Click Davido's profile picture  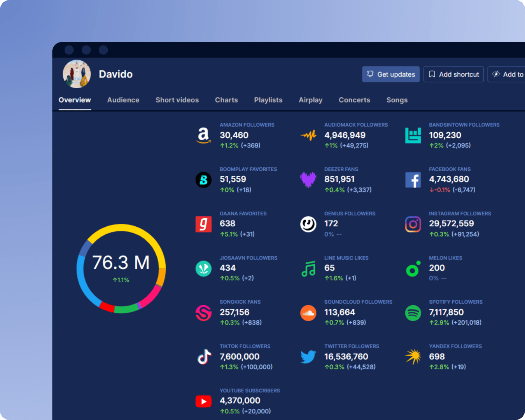click(x=77, y=74)
